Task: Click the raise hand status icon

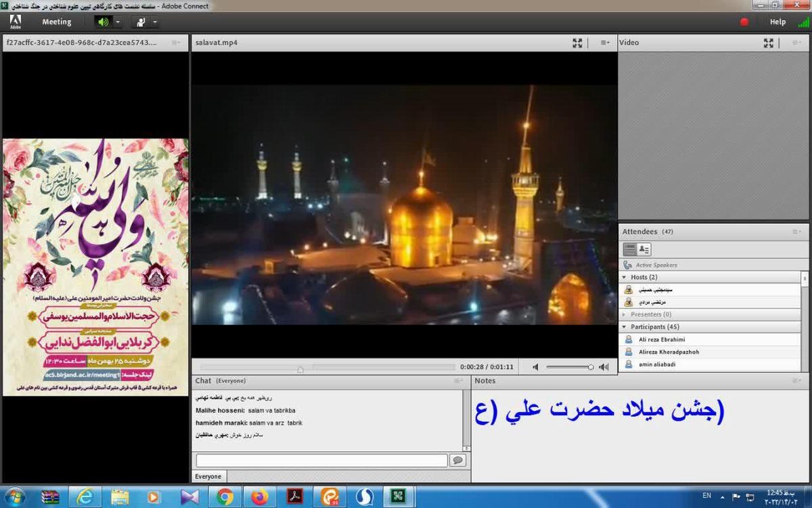Action: (x=141, y=22)
